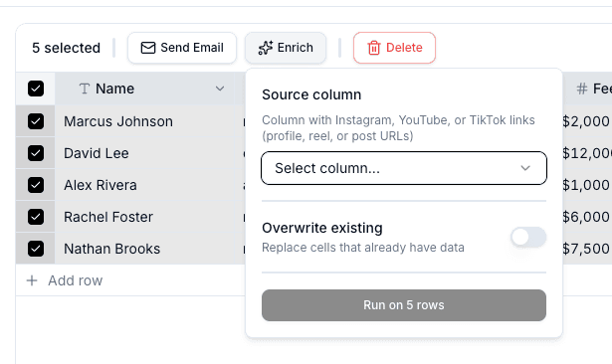612x364 pixels.
Task: Click the 5 selected label
Action: pyautogui.click(x=66, y=48)
